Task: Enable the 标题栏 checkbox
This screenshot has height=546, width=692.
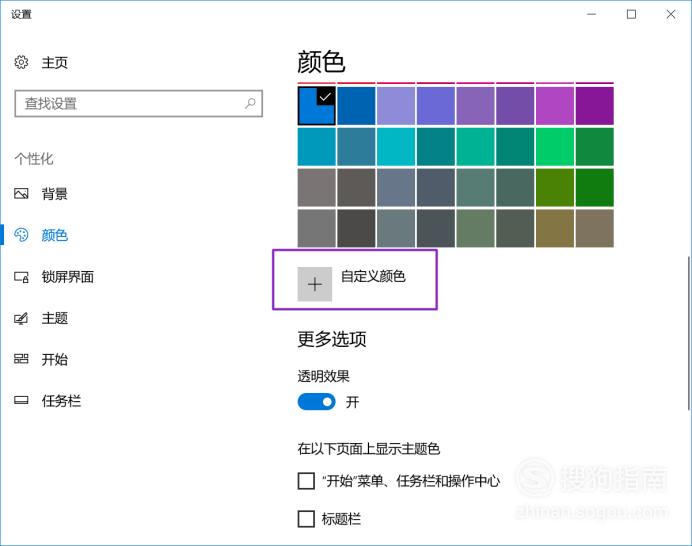Action: tap(306, 519)
